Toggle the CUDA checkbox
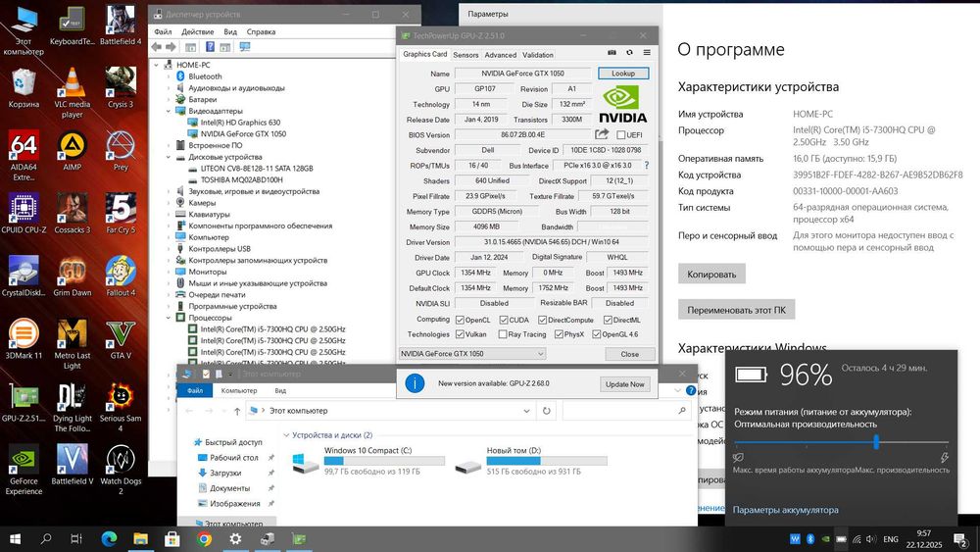 (504, 320)
